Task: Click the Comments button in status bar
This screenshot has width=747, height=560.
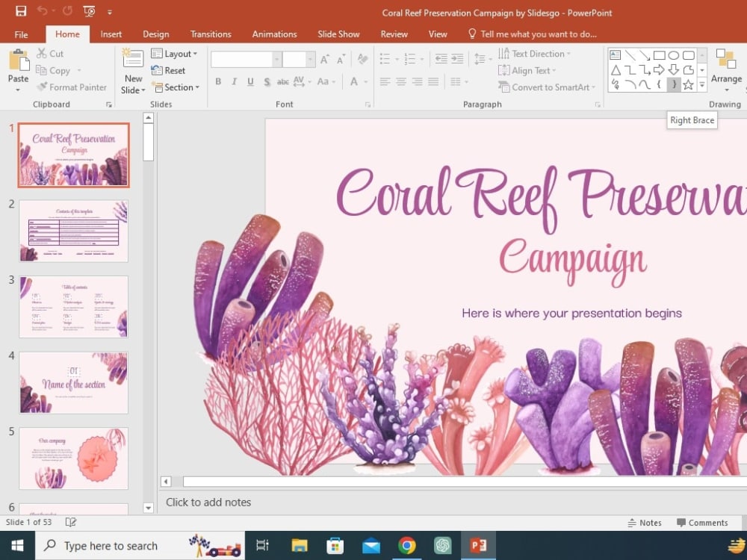Action: [x=703, y=523]
